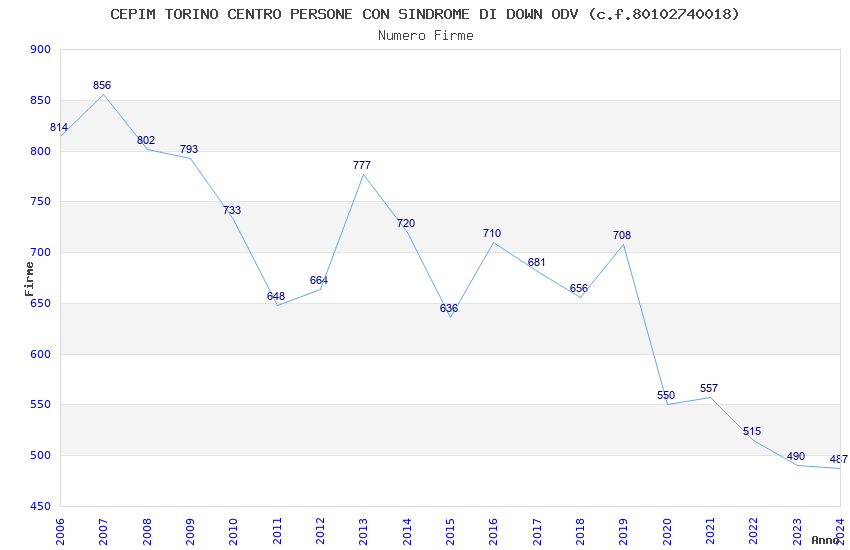Screen dimensions: 850x550
Task: Click the data label 777
Action: [362, 165]
